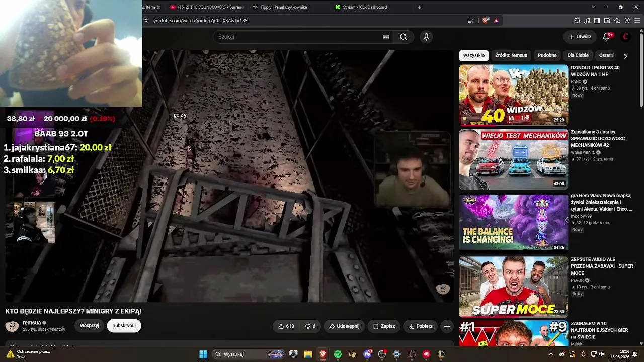Switch to Tipply Panel użytkownika tab

[284, 7]
